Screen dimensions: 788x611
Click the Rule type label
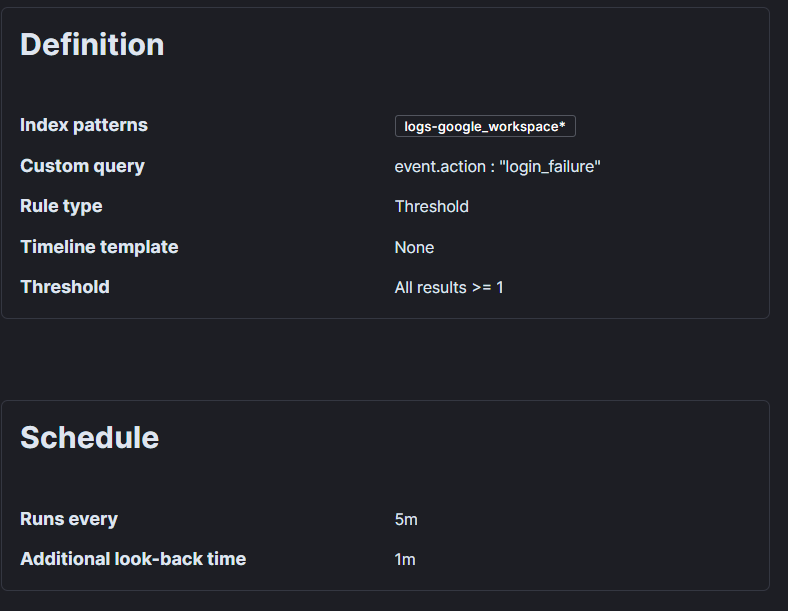[61, 206]
